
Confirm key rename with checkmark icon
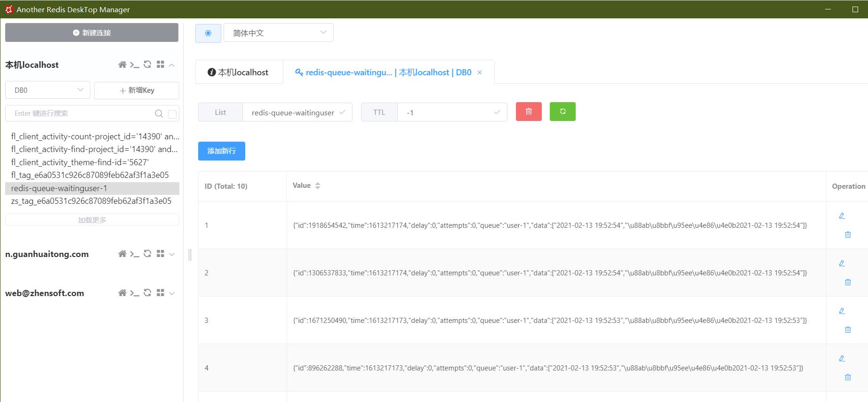342,112
